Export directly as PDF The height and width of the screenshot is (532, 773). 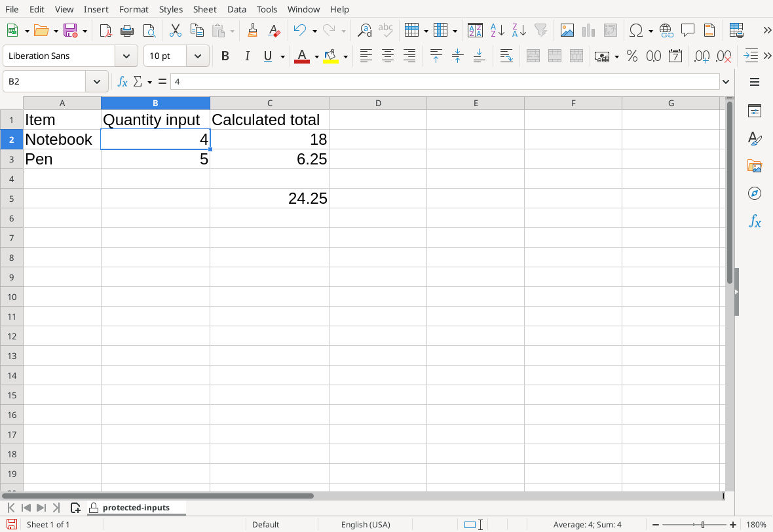[105, 31]
